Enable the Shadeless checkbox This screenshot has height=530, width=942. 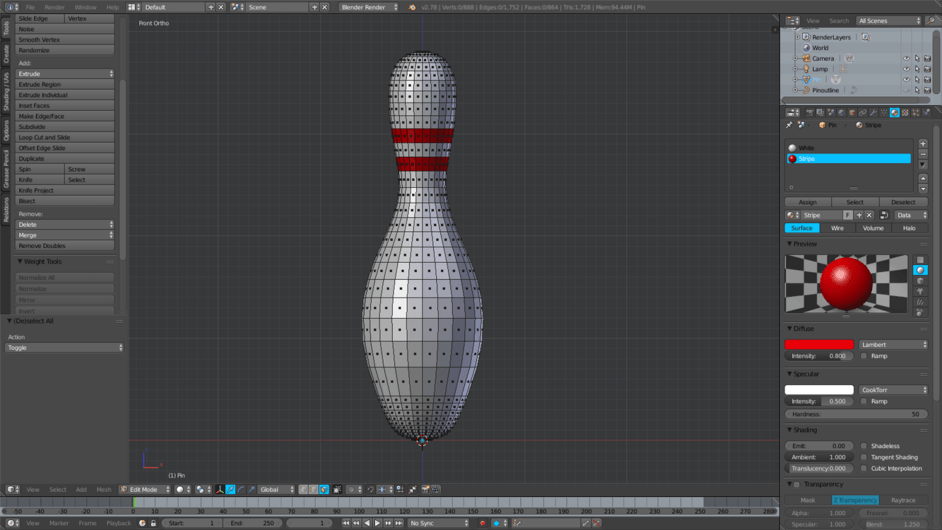point(865,446)
